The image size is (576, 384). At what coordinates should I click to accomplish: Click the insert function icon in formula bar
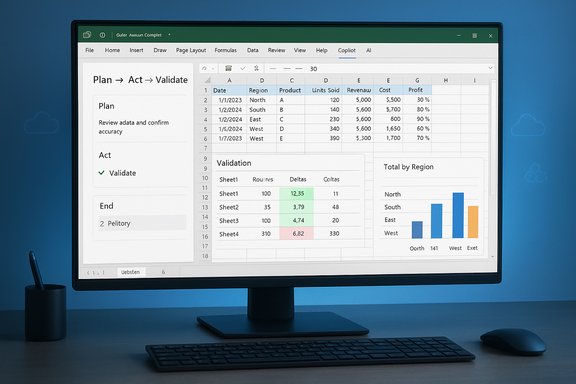[256, 68]
